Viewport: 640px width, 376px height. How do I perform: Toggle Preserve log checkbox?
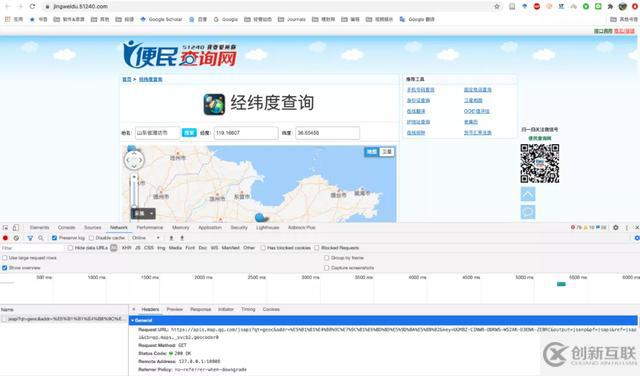click(x=54, y=238)
